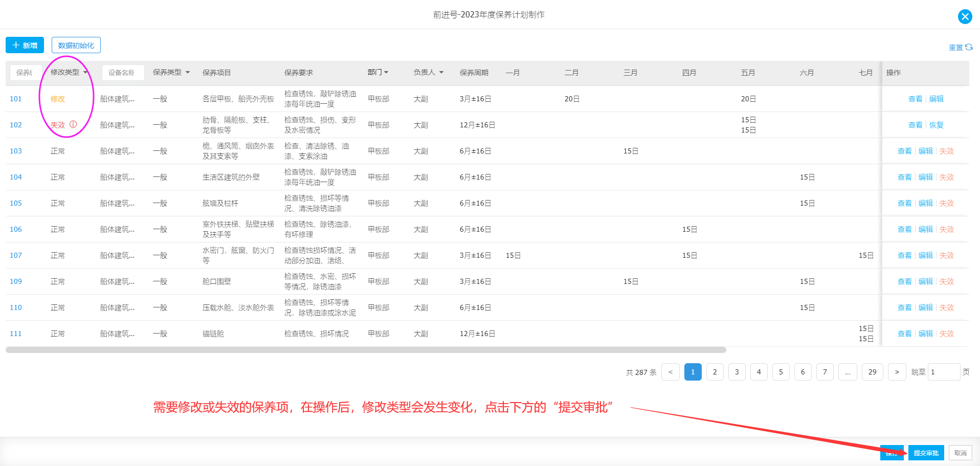This screenshot has height=466, width=980.
Task: Open item number link 111
Action: pos(16,334)
